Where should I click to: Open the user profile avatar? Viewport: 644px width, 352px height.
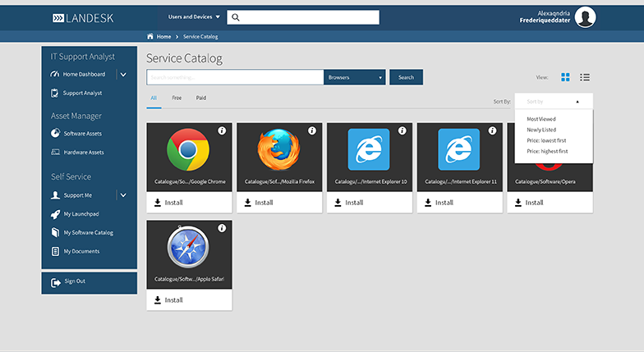586,17
